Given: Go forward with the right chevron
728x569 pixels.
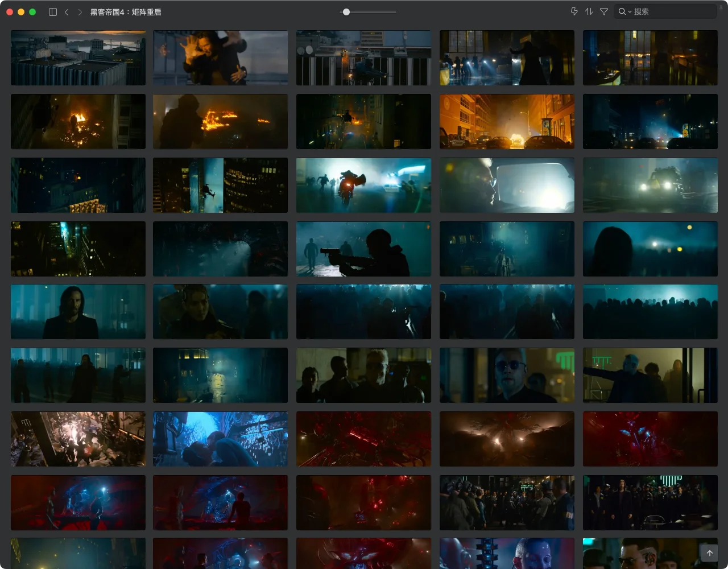Looking at the screenshot, I should pyautogui.click(x=80, y=11).
